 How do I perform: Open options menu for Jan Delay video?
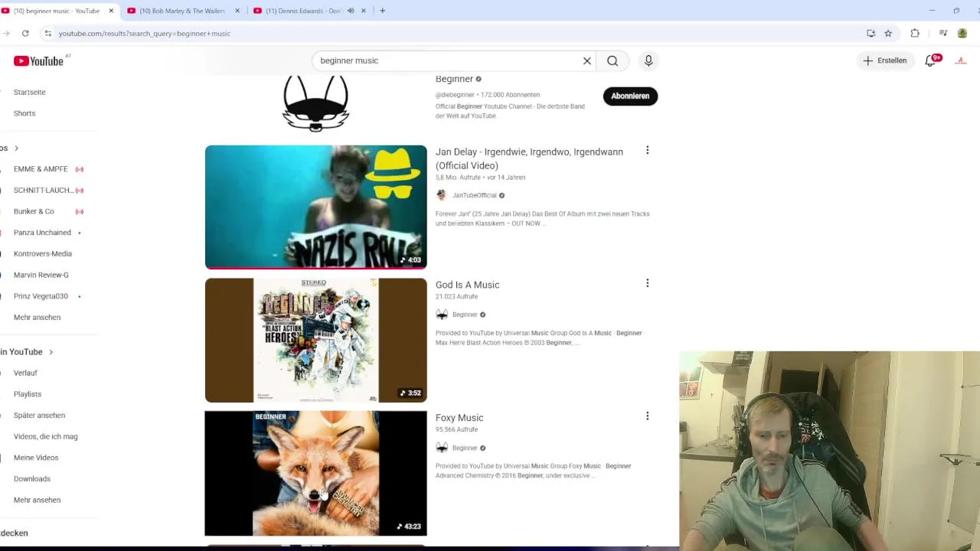coord(647,151)
